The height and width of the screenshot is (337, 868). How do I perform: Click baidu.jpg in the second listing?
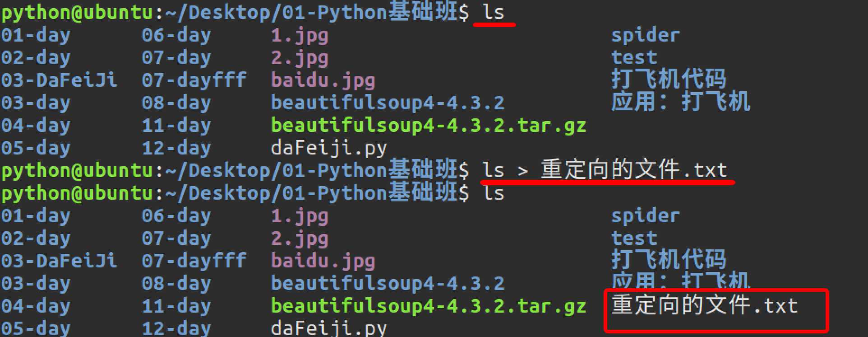323,262
